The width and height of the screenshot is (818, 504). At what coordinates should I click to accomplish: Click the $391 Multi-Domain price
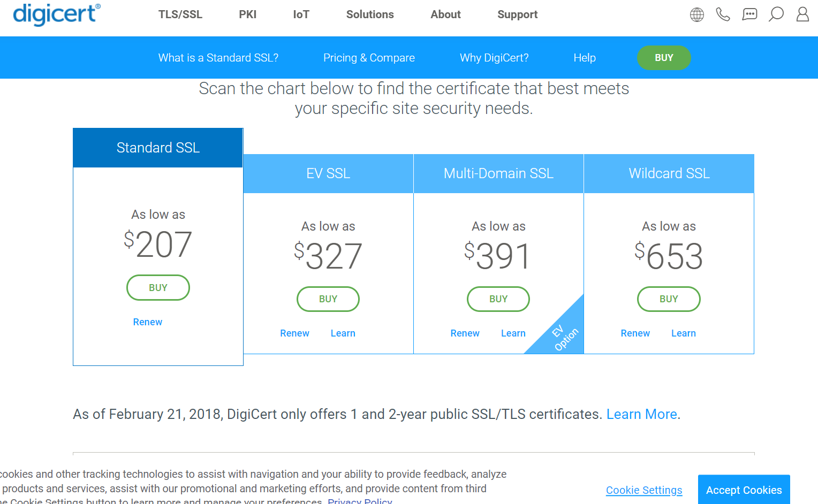coord(498,256)
